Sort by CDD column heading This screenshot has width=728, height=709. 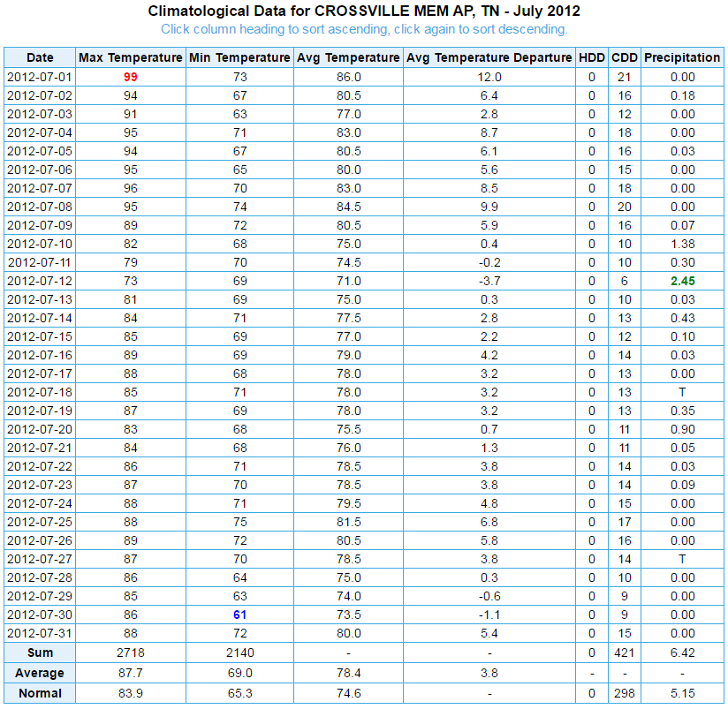coord(625,57)
